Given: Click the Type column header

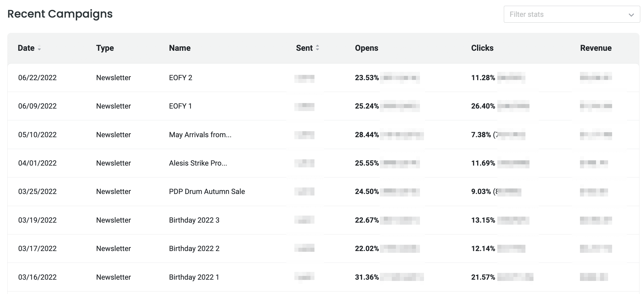Looking at the screenshot, I should 105,48.
